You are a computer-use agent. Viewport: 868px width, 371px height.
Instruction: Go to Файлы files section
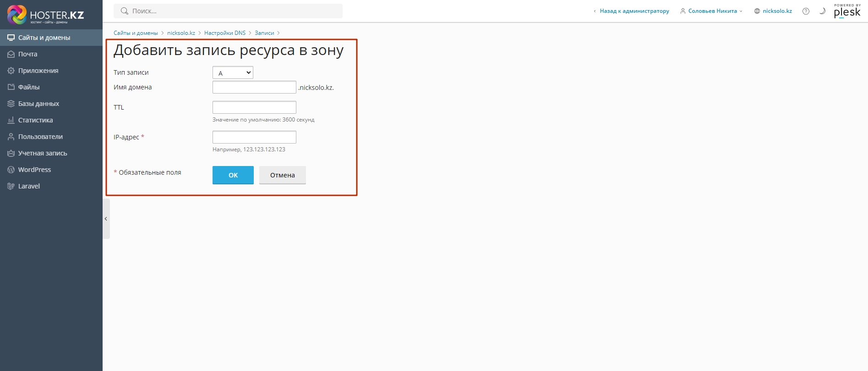[28, 87]
